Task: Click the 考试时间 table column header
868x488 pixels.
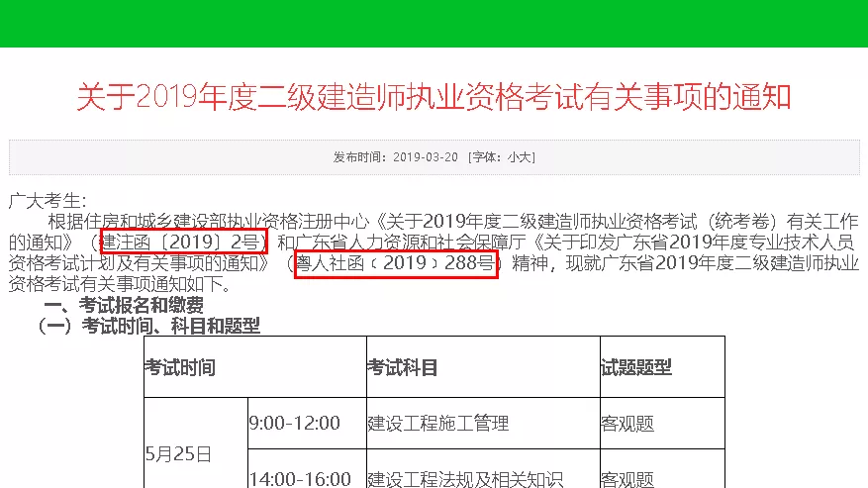Action: [181, 367]
